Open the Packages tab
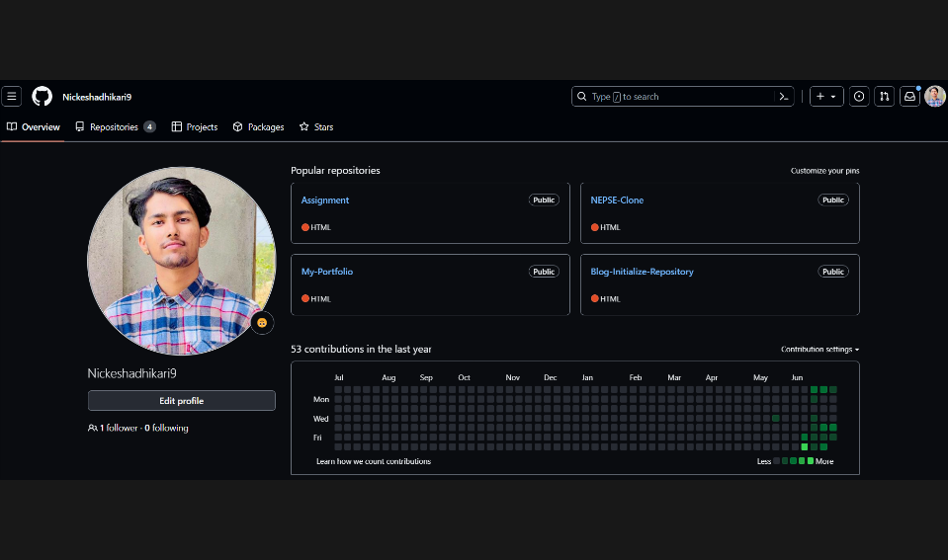Viewport: 948px width, 560px height. click(x=258, y=127)
